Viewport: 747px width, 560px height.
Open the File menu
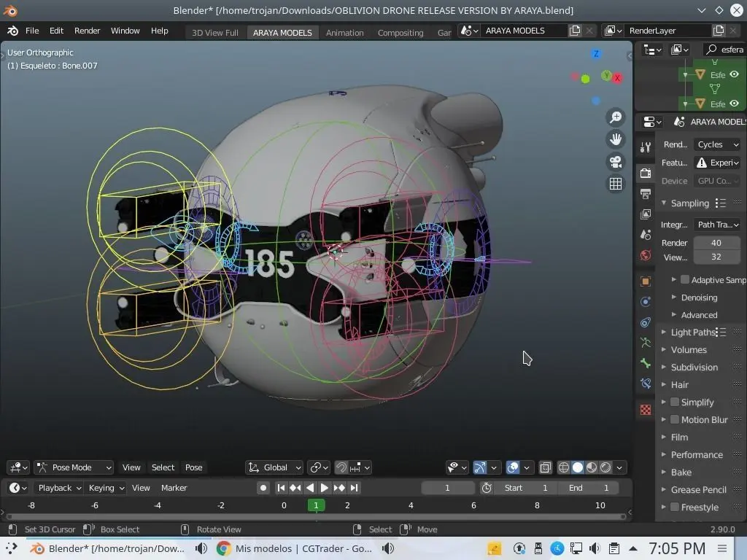pyautogui.click(x=32, y=31)
